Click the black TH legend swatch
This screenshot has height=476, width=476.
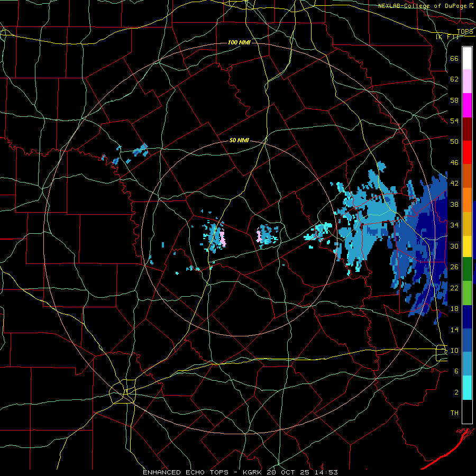point(467,411)
